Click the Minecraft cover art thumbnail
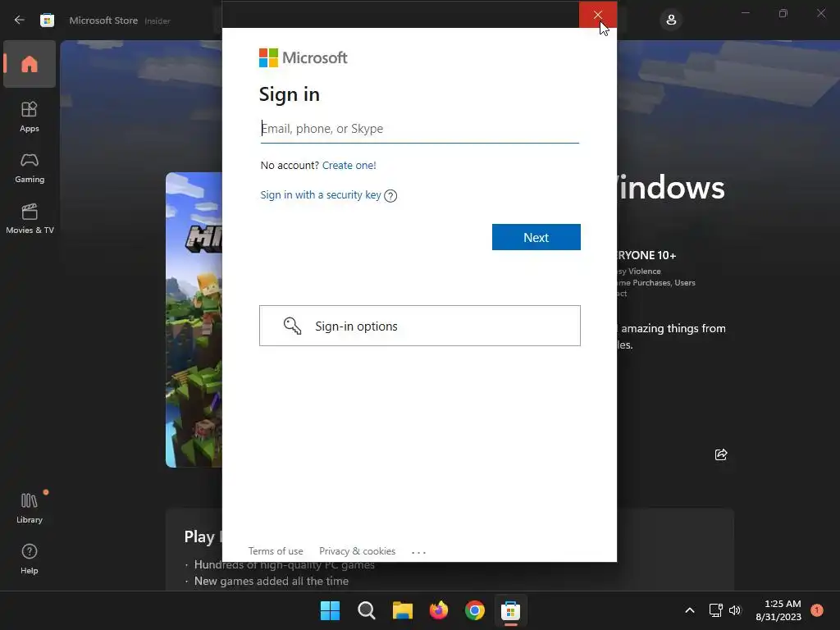Viewport: 840px width, 630px height. point(194,320)
